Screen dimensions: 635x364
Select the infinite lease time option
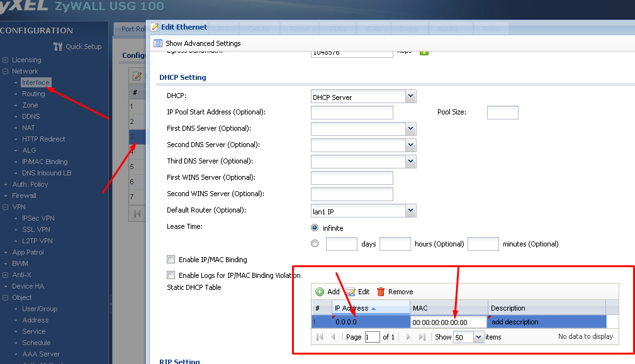click(315, 228)
